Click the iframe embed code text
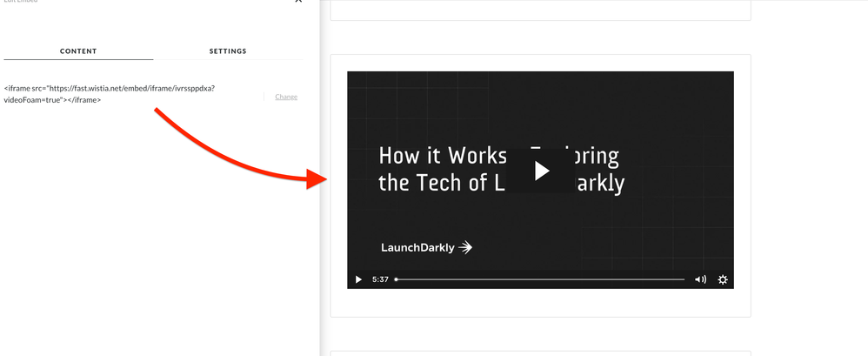This screenshot has height=356, width=868. point(110,94)
